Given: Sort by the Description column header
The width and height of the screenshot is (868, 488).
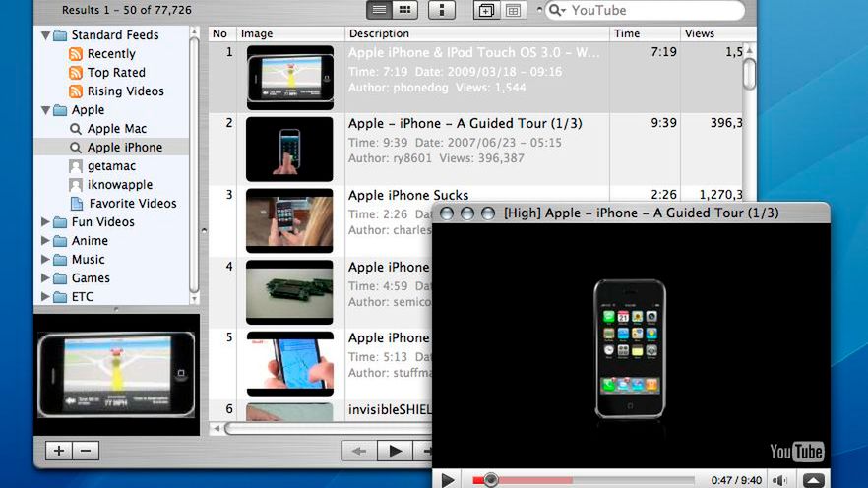Looking at the screenshot, I should (x=477, y=33).
